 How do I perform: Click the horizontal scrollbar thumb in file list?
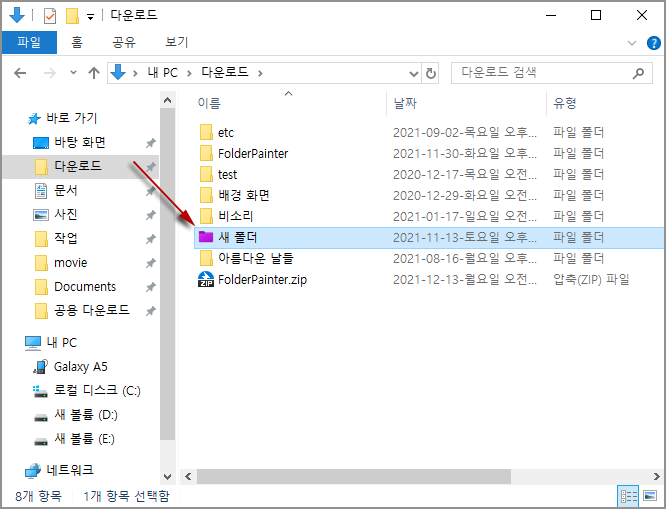353,477
